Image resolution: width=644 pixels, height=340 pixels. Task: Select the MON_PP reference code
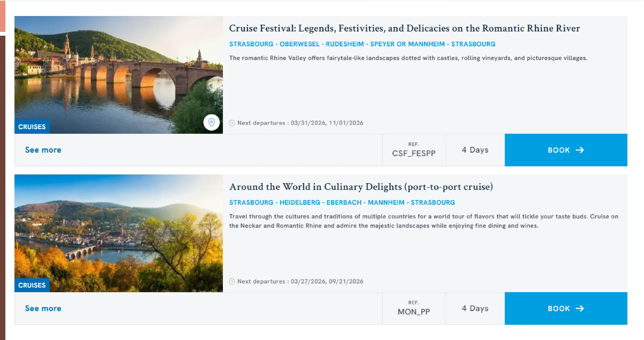click(414, 311)
